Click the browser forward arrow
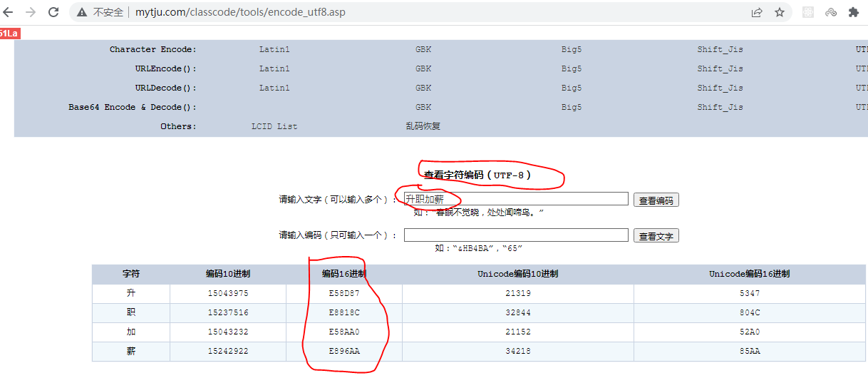Screen dimensions: 868x378 click(31, 12)
